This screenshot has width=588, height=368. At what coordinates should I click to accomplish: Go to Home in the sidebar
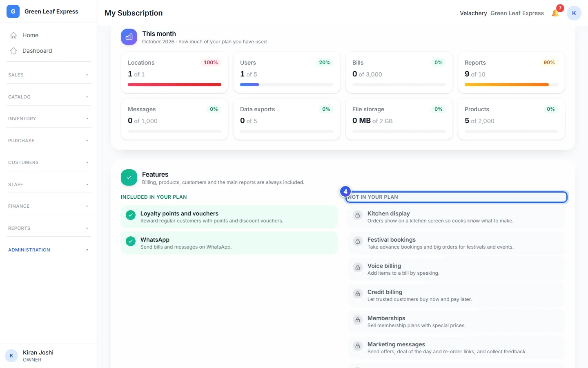49,35
